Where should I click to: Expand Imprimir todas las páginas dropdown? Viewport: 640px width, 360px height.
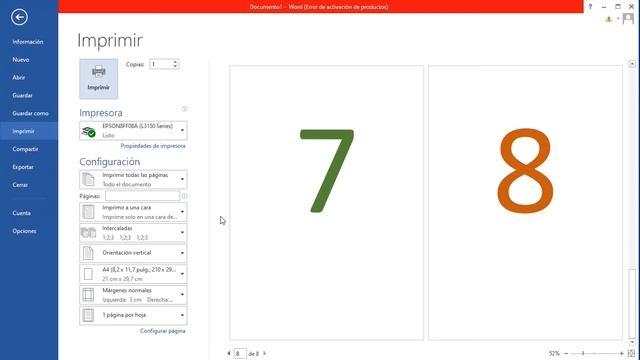click(133, 179)
